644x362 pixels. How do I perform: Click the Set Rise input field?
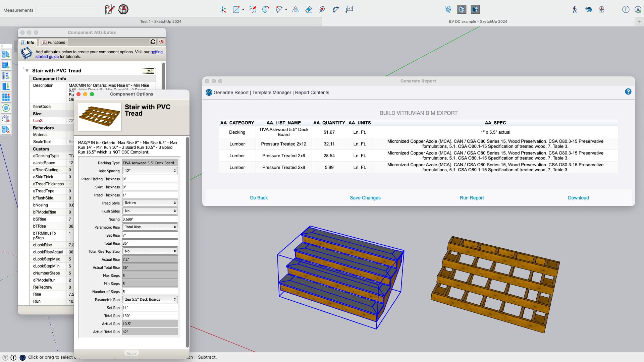click(150, 235)
